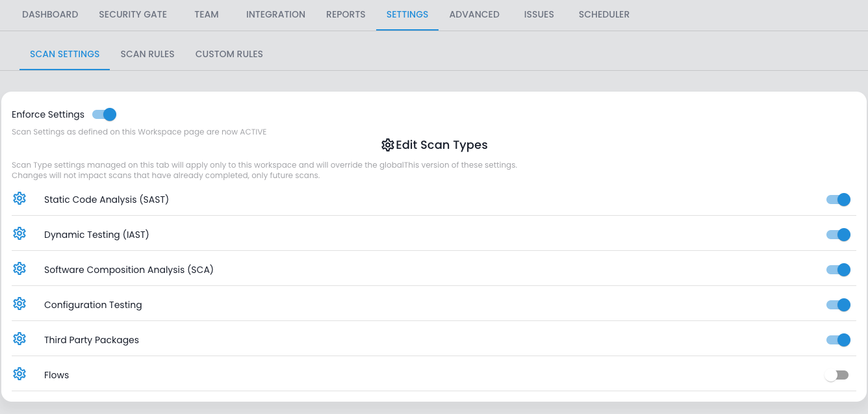Turn off Static Code Analysis (SAST) toggle

click(838, 200)
